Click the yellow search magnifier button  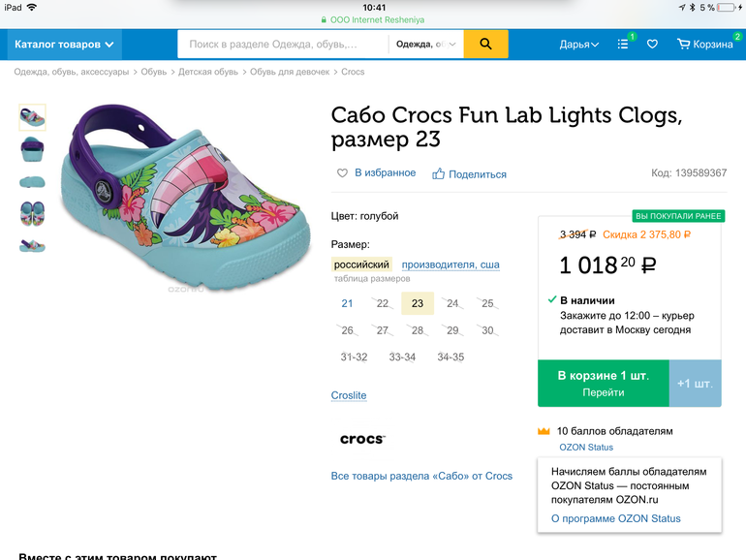[485, 44]
